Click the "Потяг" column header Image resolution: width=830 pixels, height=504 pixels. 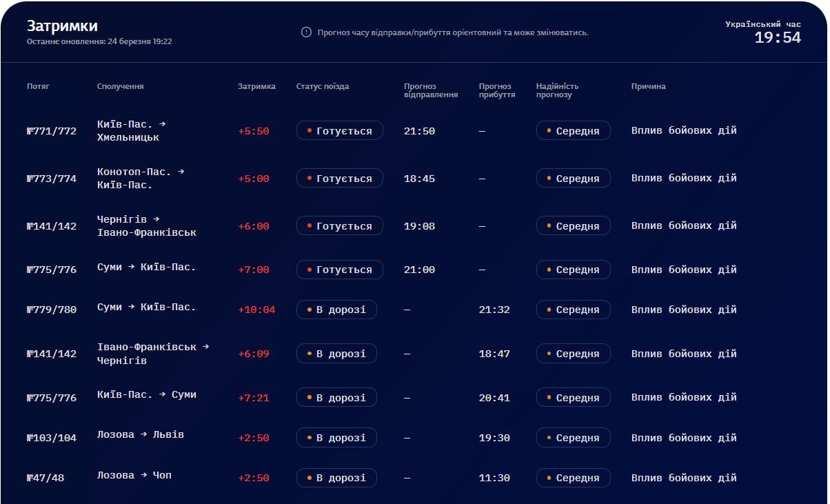coord(38,86)
